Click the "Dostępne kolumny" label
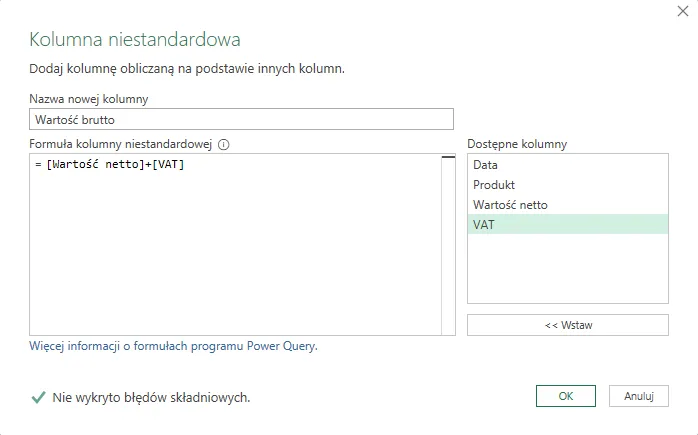 tap(517, 144)
